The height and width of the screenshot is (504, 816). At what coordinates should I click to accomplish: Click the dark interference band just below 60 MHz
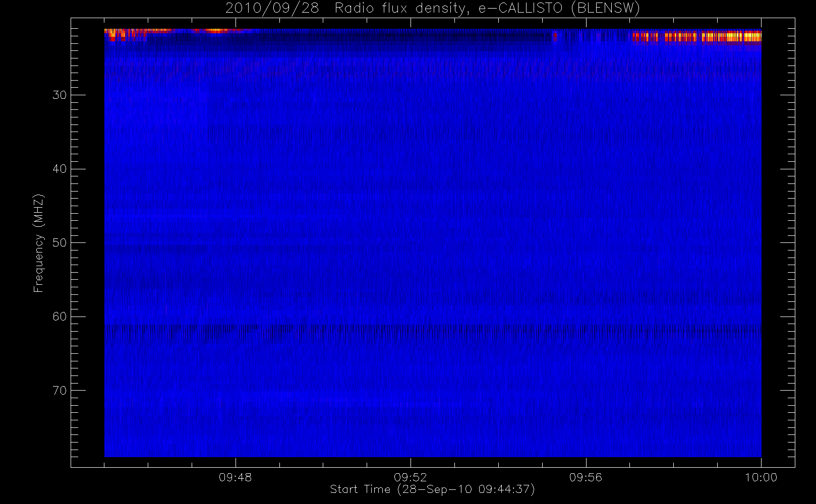coord(433,331)
